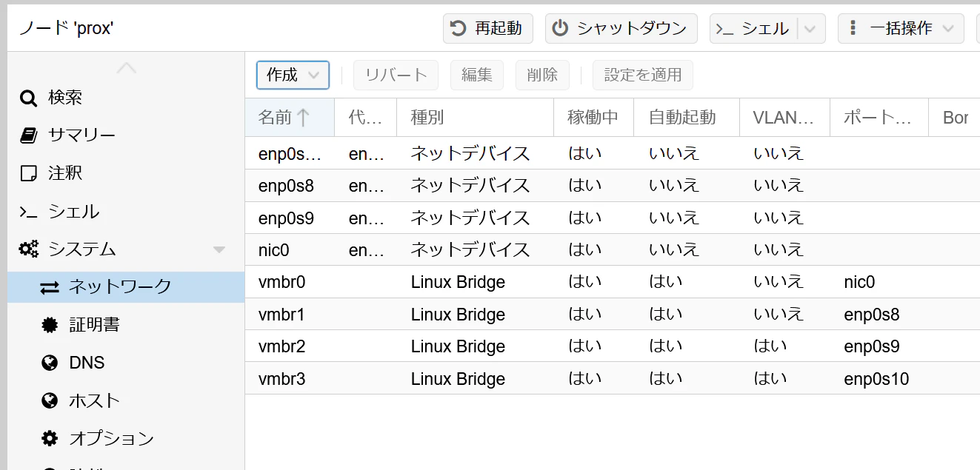
Task: Select ネットワーク in the sidebar
Action: [x=126, y=287]
